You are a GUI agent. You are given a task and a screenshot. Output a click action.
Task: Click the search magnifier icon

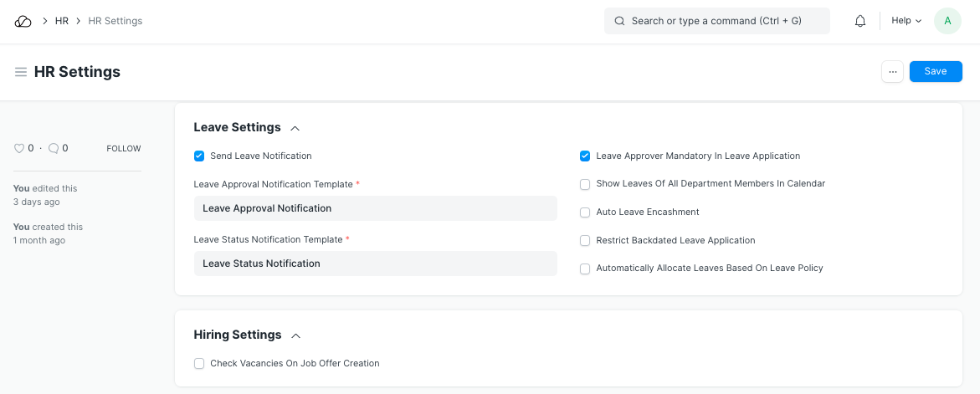tap(619, 21)
